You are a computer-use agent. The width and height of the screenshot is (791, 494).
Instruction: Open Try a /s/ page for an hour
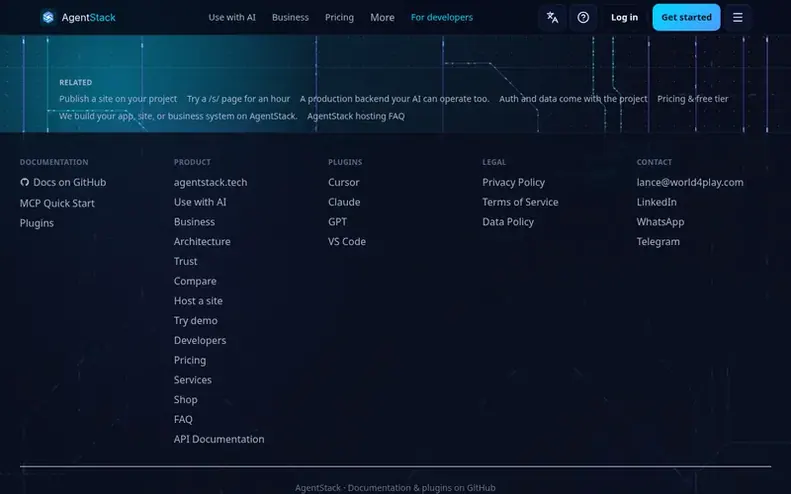point(239,99)
